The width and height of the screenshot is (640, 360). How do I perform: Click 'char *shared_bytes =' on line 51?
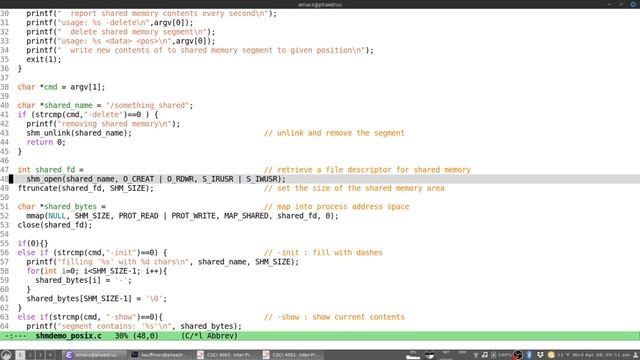pos(62,207)
